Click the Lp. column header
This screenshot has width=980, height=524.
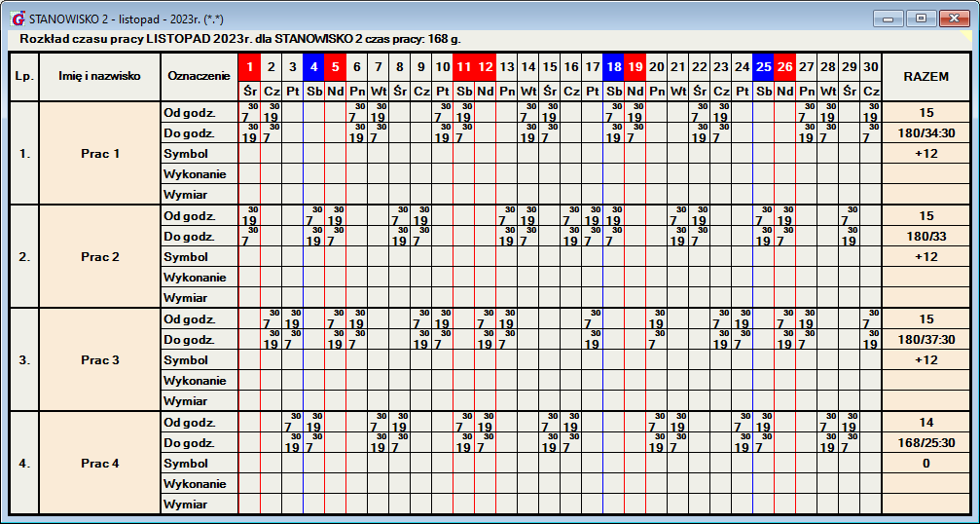click(x=24, y=77)
